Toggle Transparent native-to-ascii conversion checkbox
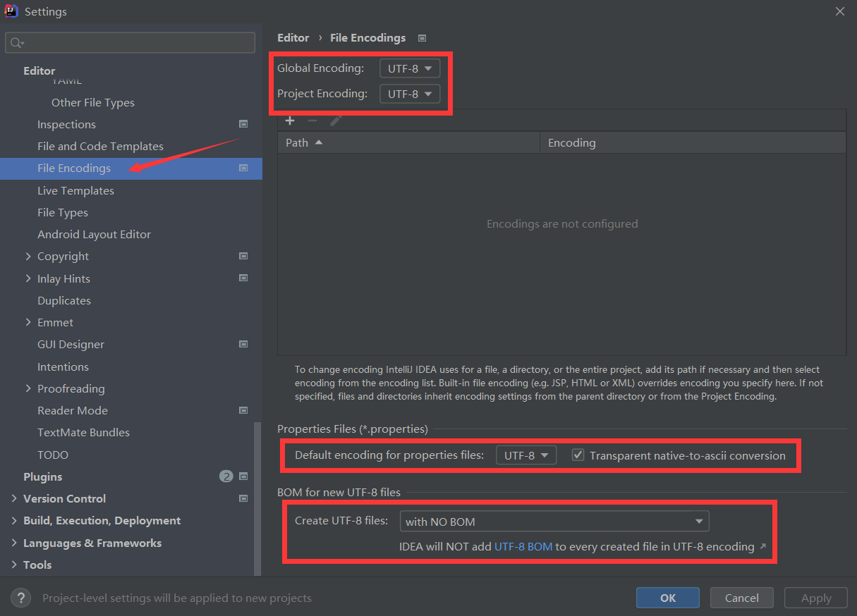 [578, 455]
